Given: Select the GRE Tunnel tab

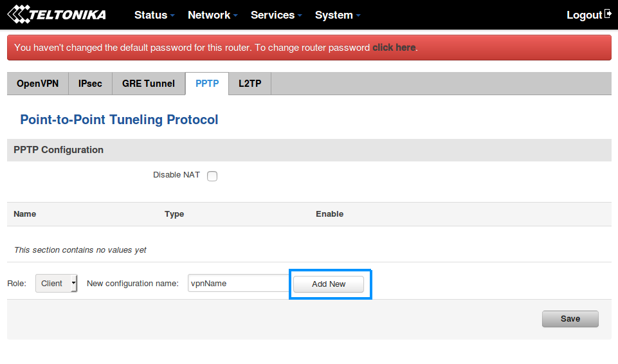Looking at the screenshot, I should pyautogui.click(x=149, y=84).
